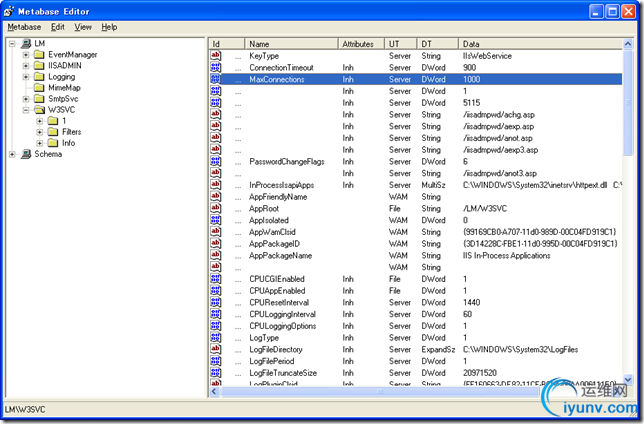The image size is (644, 424).
Task: Click the string icon for AppFriendlyName
Action: [x=216, y=197]
